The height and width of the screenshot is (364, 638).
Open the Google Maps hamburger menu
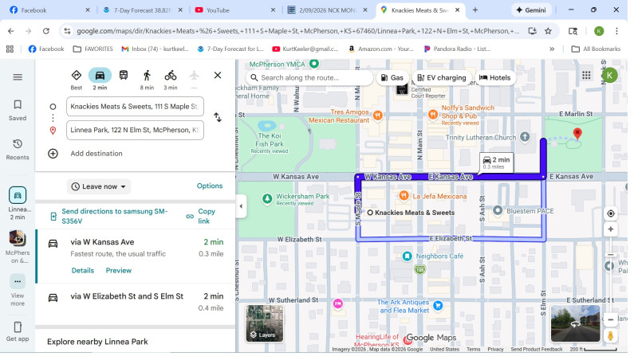pyautogui.click(x=18, y=77)
